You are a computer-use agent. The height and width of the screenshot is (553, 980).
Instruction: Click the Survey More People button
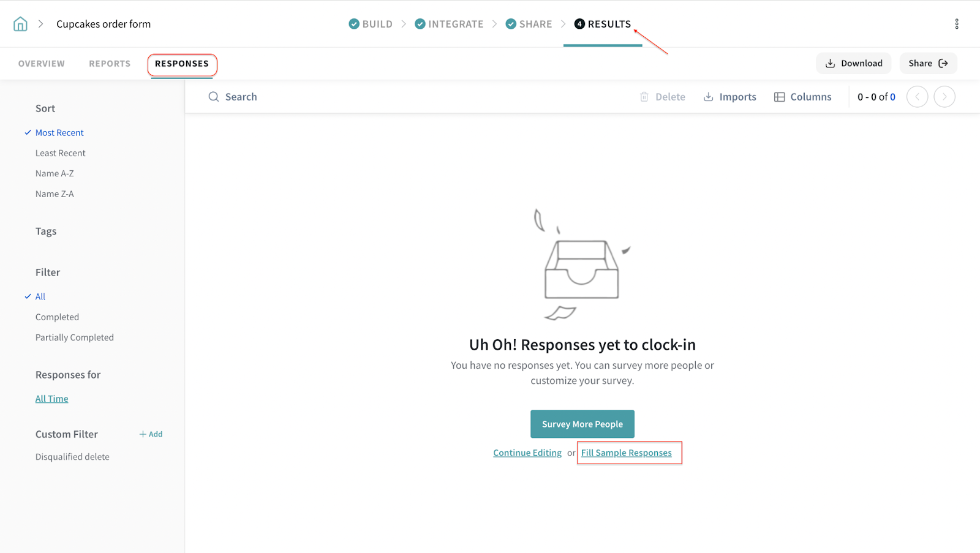click(x=582, y=424)
